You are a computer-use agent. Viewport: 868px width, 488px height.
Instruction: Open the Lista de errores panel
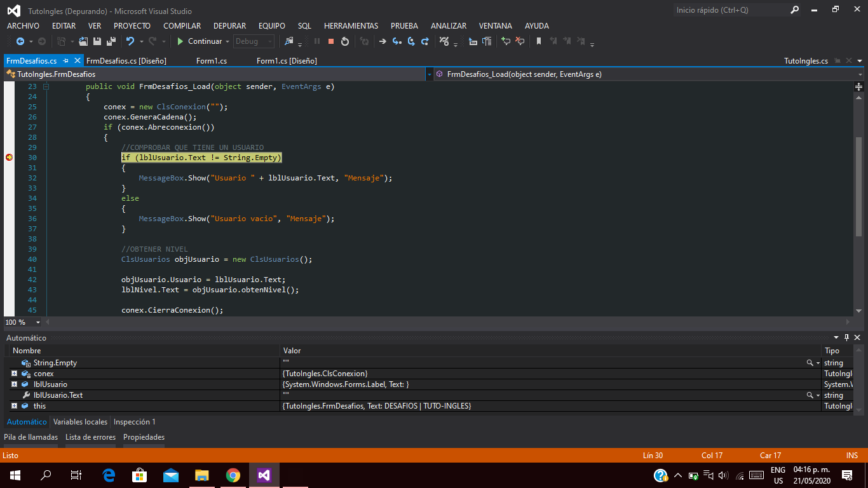(90, 437)
